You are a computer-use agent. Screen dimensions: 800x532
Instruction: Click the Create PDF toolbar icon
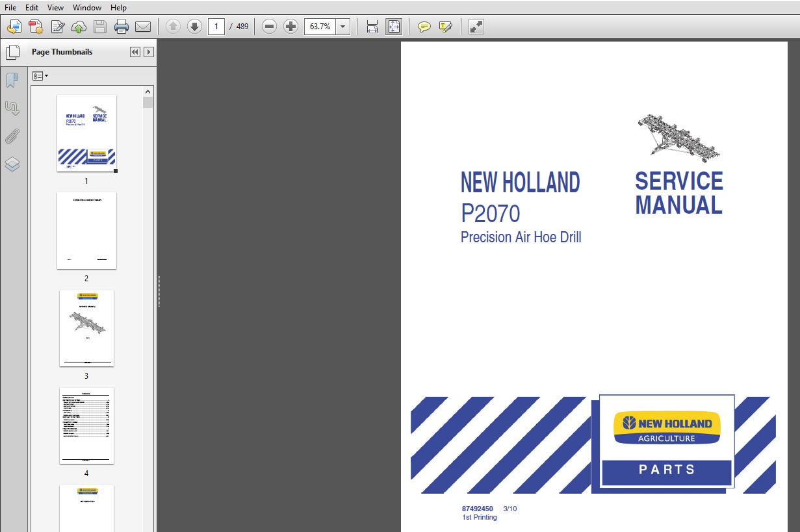pyautogui.click(x=14, y=27)
